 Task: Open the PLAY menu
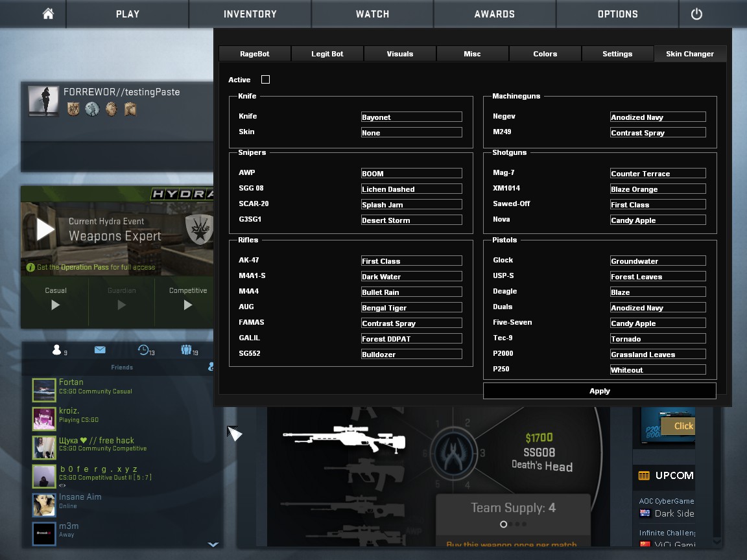click(x=128, y=14)
